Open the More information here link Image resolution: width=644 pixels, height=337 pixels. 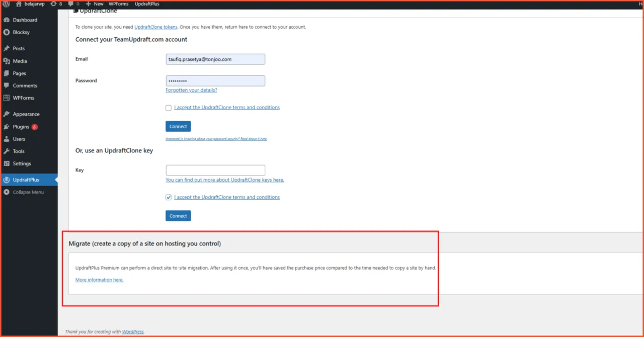tap(99, 280)
